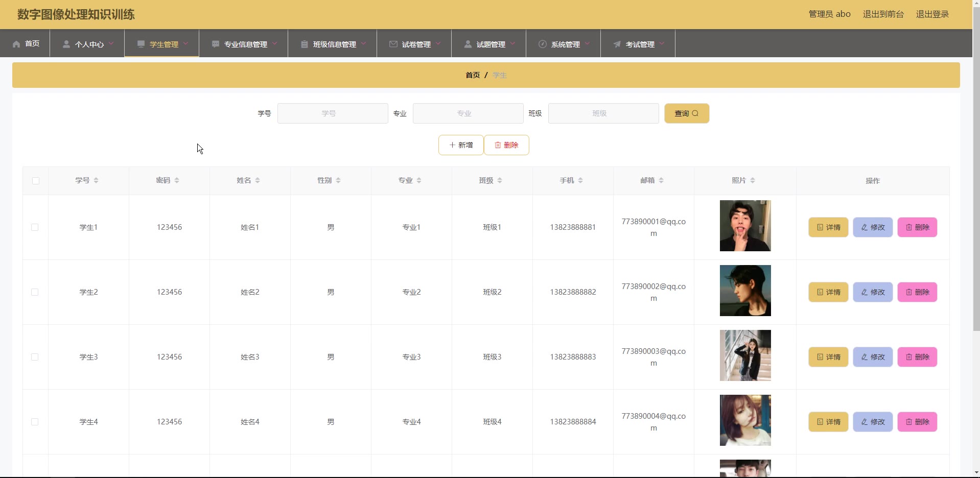Click the home icon beside 首页
The image size is (980, 478).
pos(16,44)
